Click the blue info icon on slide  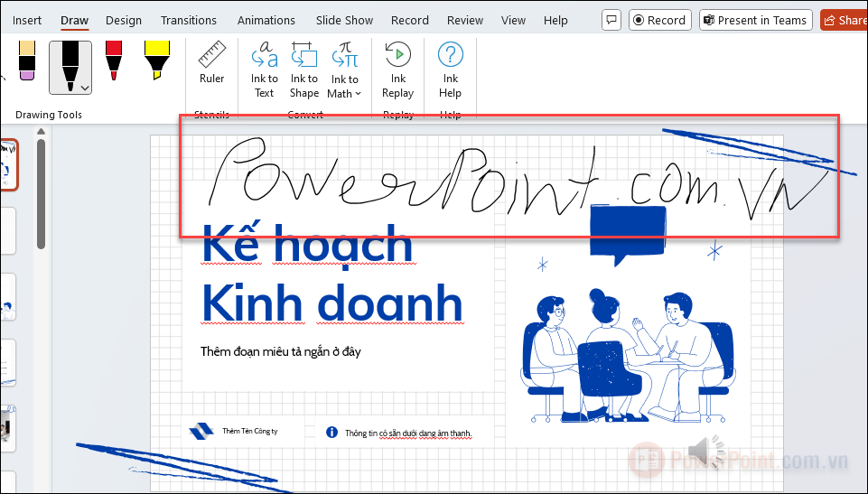click(x=331, y=432)
